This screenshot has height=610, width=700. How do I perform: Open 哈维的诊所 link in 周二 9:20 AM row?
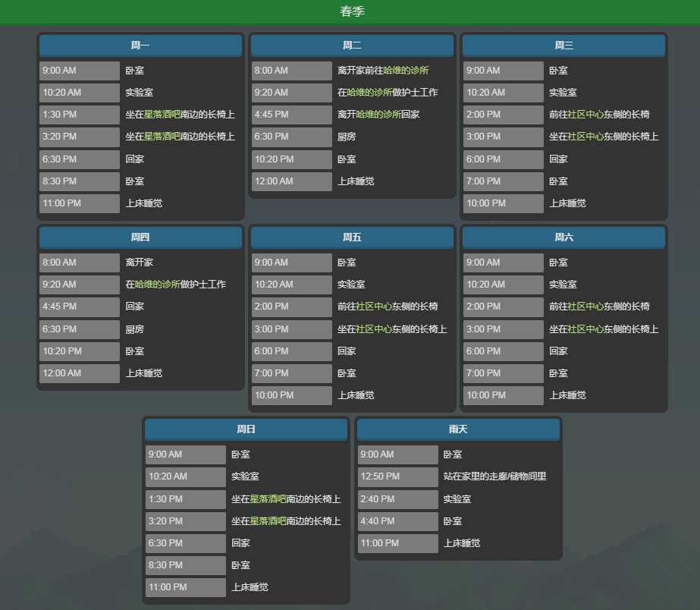(x=369, y=93)
